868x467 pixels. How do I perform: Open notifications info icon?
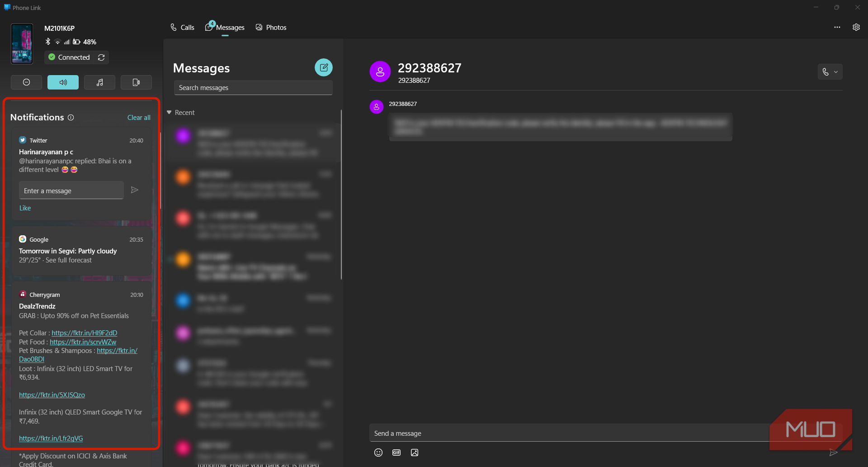tap(71, 118)
